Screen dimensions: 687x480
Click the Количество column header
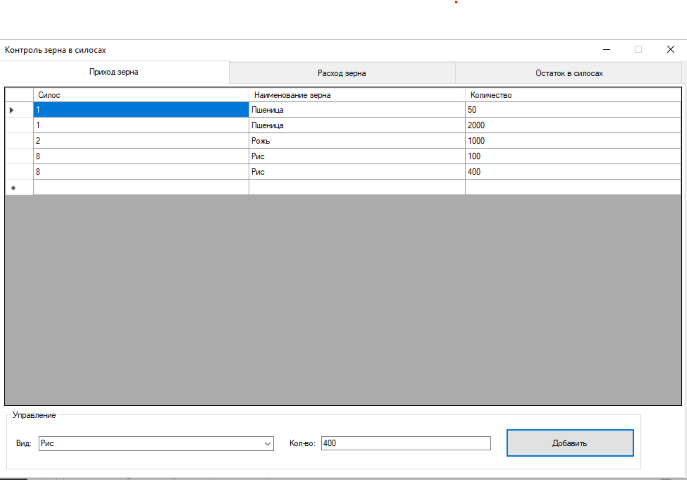pos(572,94)
